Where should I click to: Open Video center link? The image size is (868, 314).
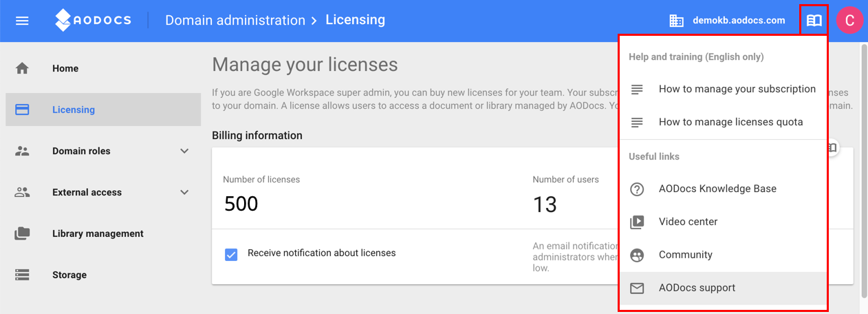[722, 222]
